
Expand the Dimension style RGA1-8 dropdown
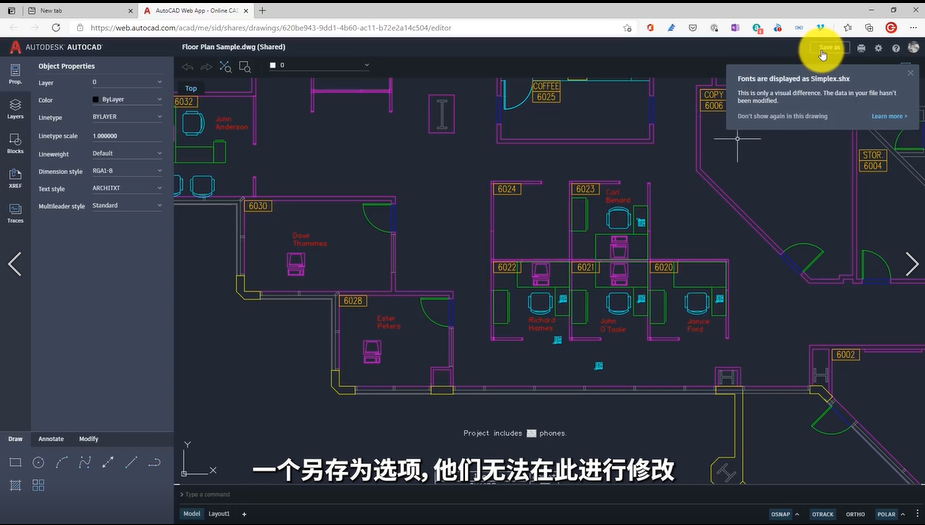127,171
